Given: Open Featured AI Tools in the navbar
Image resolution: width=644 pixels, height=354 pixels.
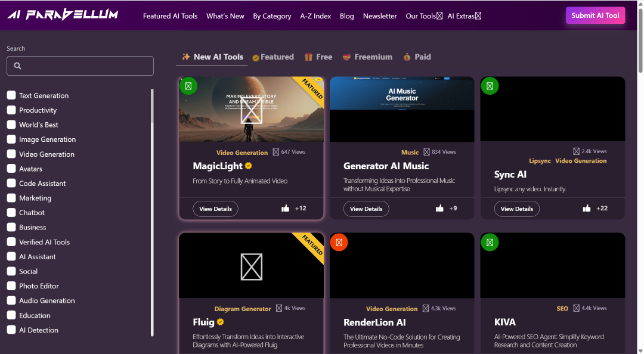Looking at the screenshot, I should coord(170,16).
